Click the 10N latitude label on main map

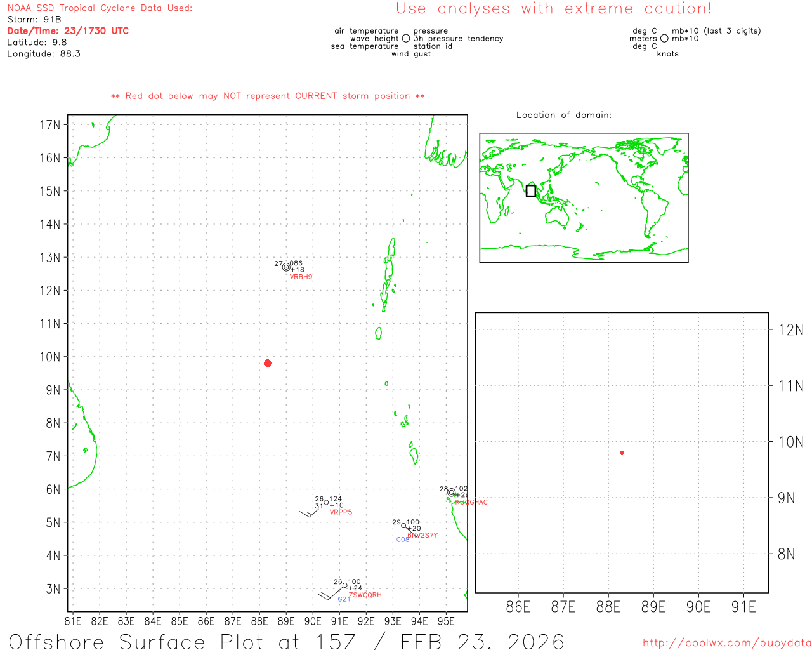[50, 357]
